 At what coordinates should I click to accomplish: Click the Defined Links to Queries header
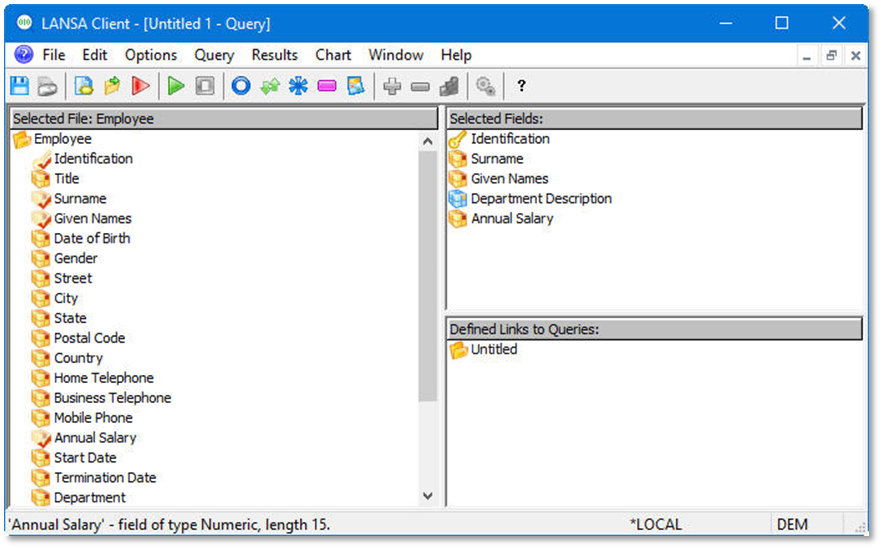tap(655, 329)
